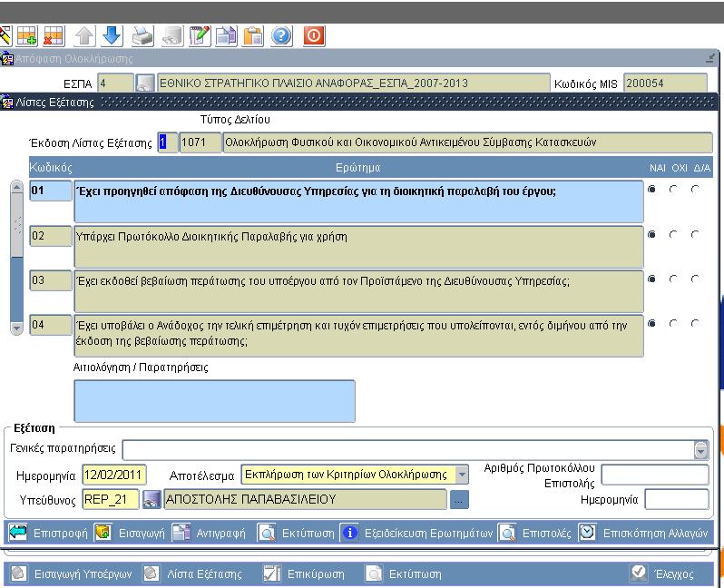
Task: Click Εκτύπωση in the bottom bar
Action: pos(404,573)
